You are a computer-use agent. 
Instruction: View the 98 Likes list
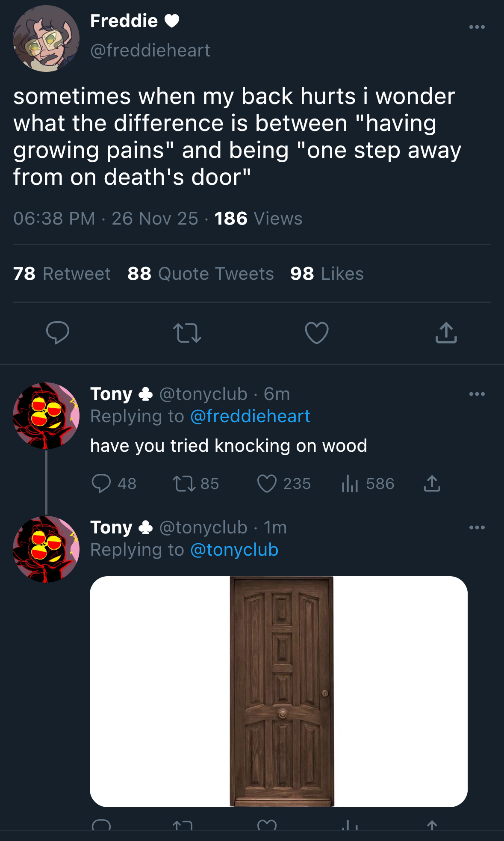[327, 274]
